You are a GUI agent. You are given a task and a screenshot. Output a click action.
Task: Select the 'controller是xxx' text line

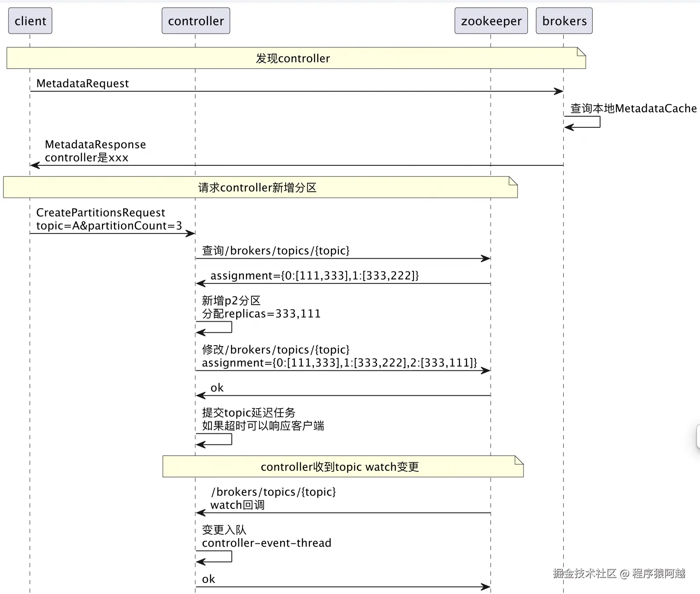(x=87, y=158)
